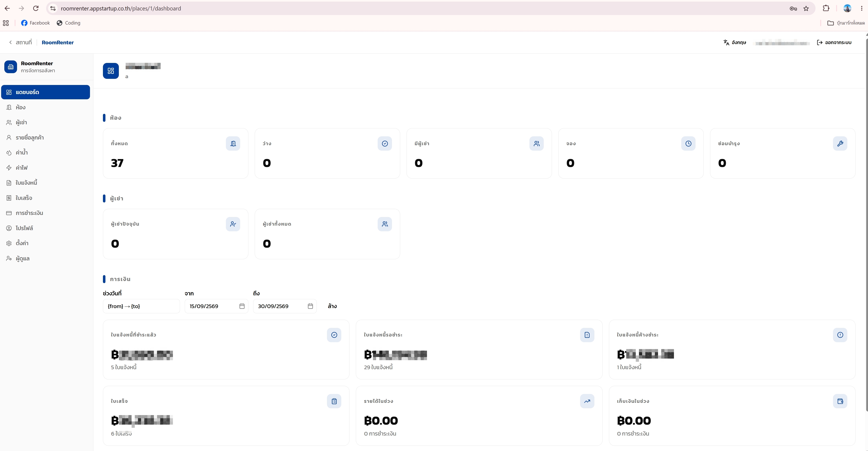Click the clock icon in จอง card
This screenshot has width=868, height=451.
pyautogui.click(x=688, y=144)
